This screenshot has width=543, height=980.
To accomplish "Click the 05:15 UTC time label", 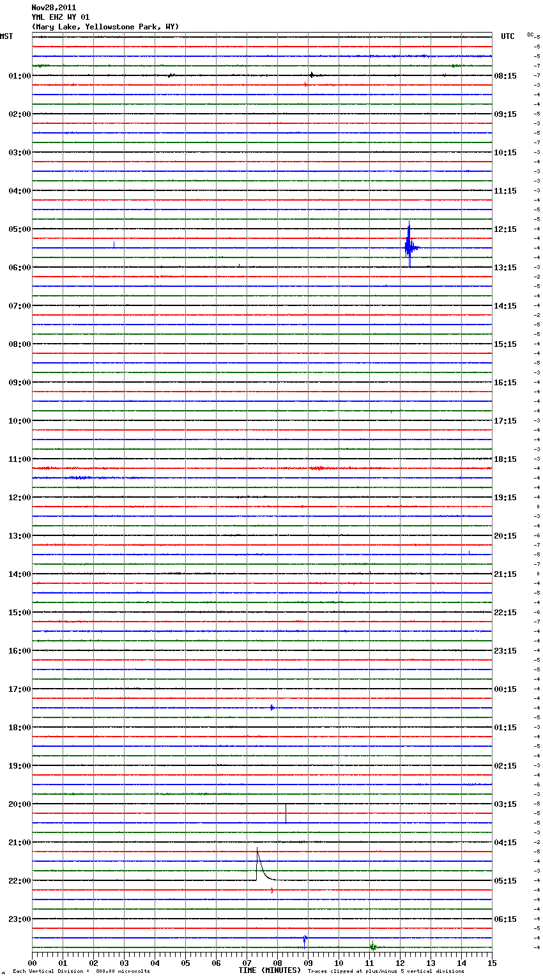I will 505,881.
